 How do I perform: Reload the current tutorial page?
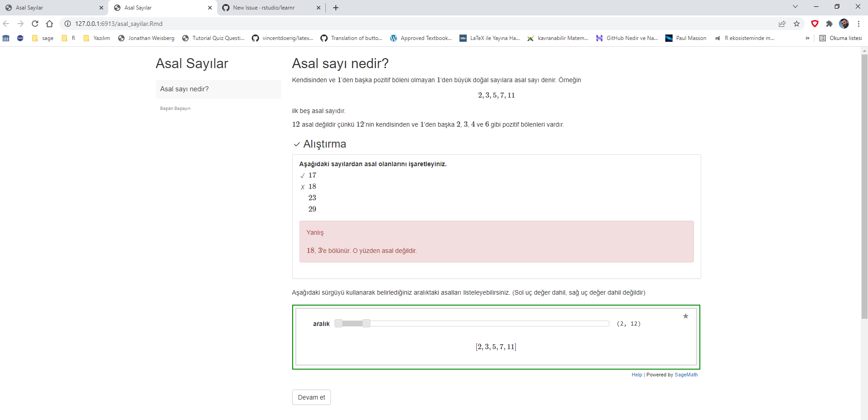click(35, 24)
